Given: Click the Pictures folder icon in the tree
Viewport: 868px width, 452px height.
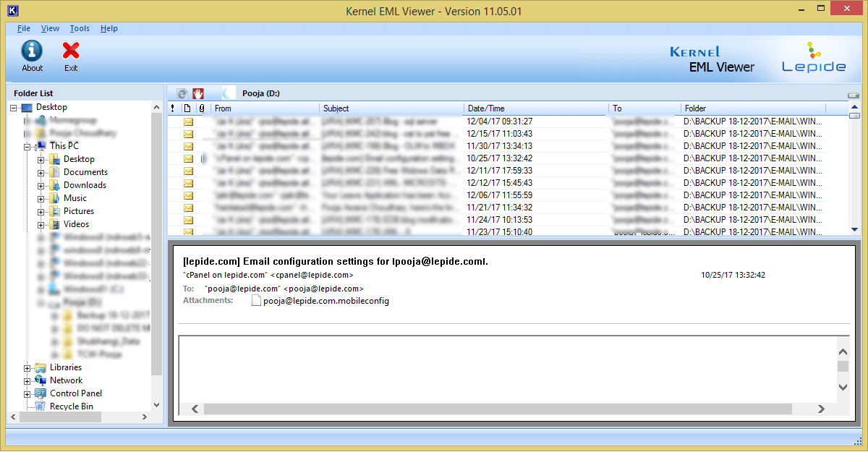Looking at the screenshot, I should click(54, 211).
